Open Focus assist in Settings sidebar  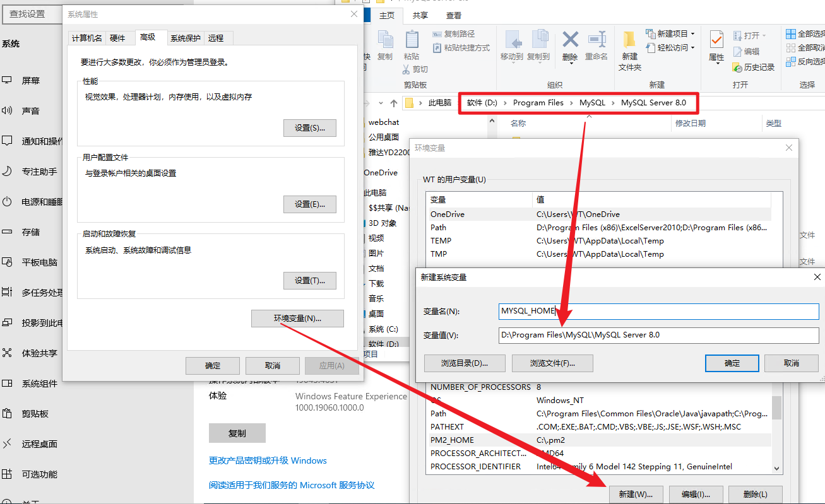click(30, 172)
